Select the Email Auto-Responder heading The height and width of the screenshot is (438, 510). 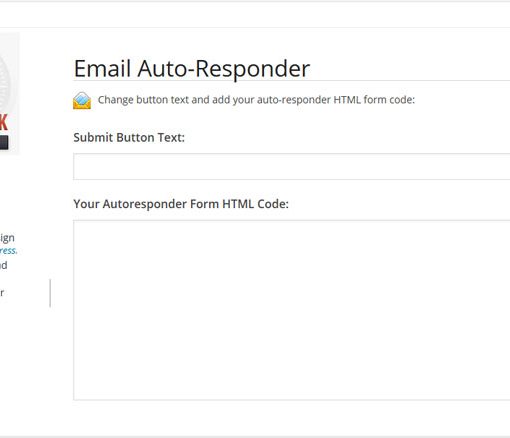point(192,69)
